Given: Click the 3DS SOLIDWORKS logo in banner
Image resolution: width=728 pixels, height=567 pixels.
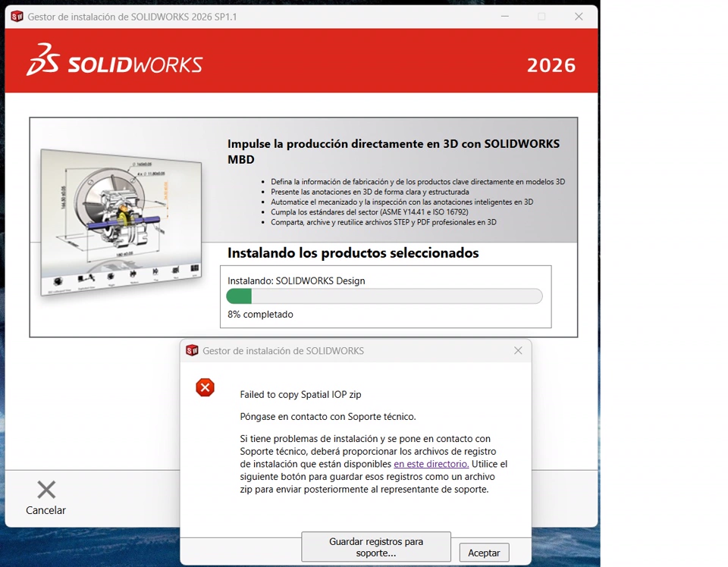Looking at the screenshot, I should (115, 61).
